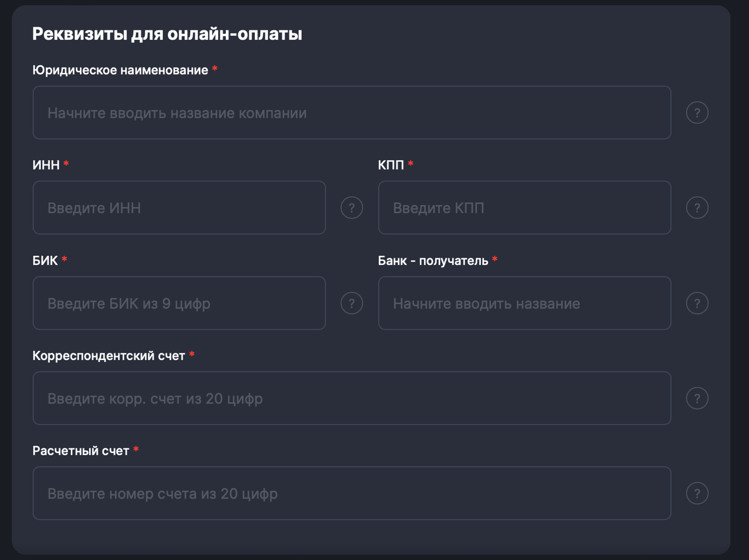Click the 'Введите ИНН' input box
Screen dimensions: 749x560
click(x=179, y=208)
